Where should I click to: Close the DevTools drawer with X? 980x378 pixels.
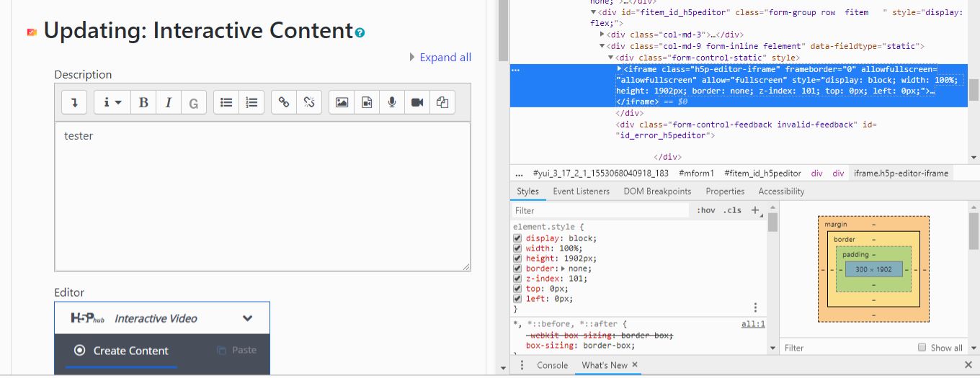click(x=969, y=365)
